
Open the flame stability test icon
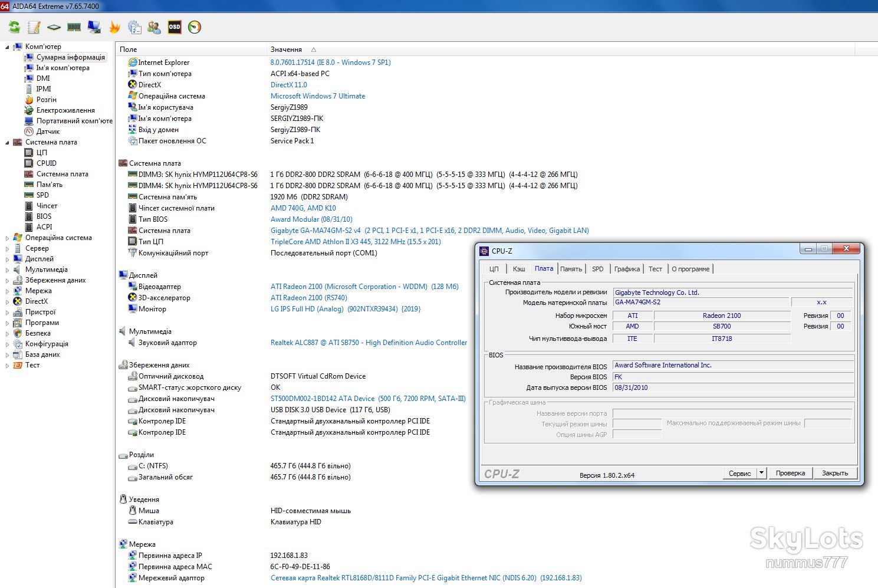pos(114,27)
